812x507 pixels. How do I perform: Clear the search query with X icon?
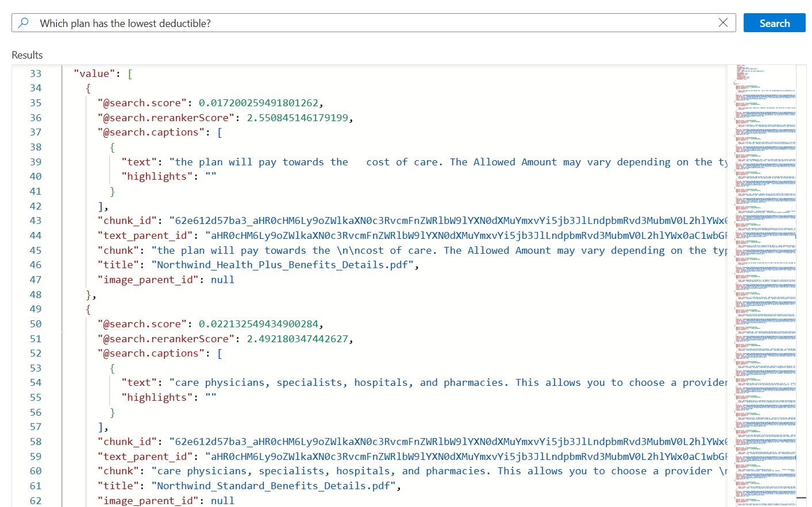point(723,22)
